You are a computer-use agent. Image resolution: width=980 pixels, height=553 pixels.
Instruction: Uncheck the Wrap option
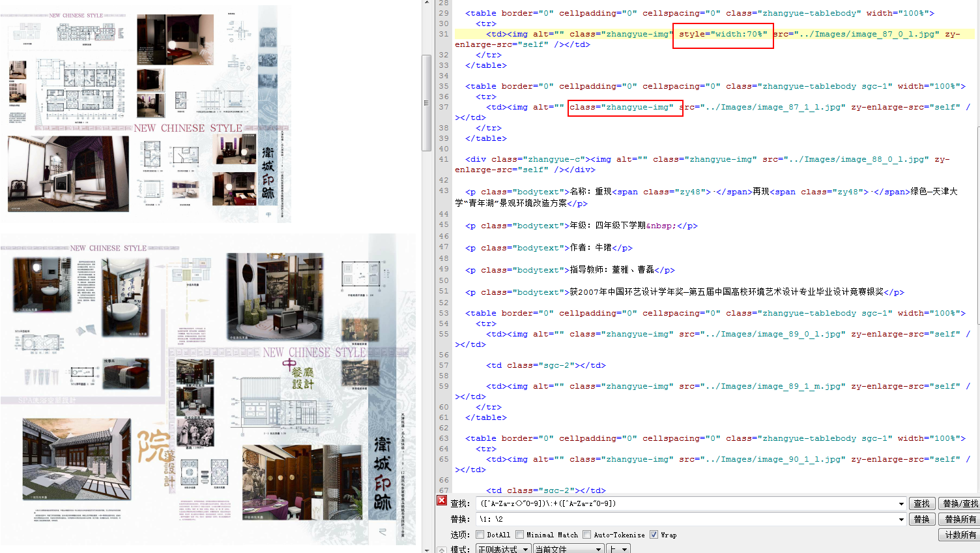[654, 535]
